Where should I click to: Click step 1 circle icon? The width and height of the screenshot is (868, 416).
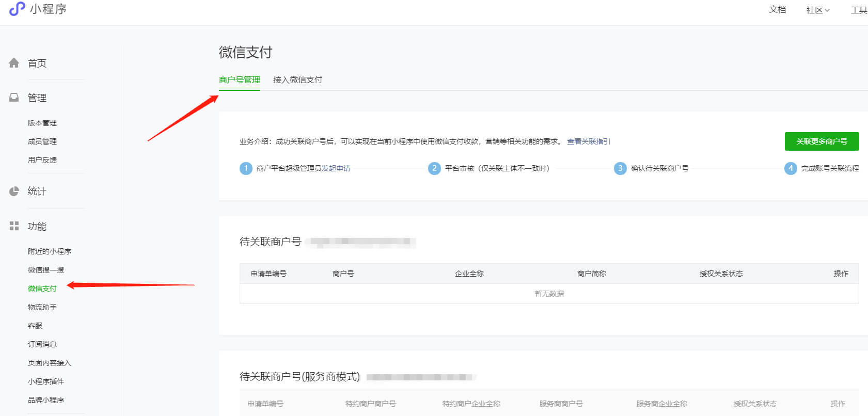coord(246,168)
